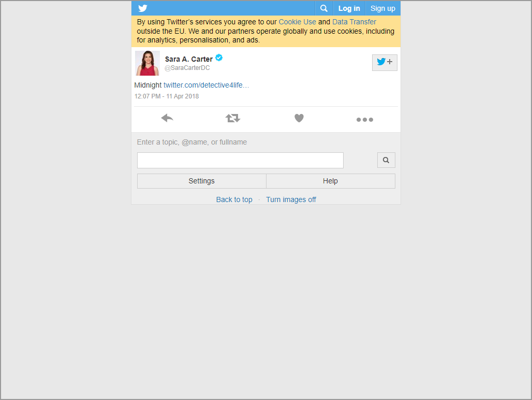View Sara A. Carter's profile photo
The height and width of the screenshot is (400, 532).
[x=147, y=63]
